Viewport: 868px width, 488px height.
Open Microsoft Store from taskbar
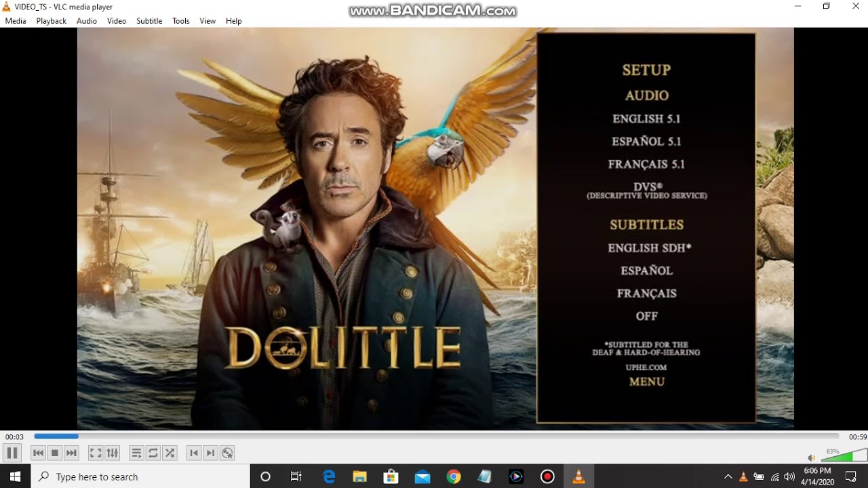pyautogui.click(x=391, y=476)
